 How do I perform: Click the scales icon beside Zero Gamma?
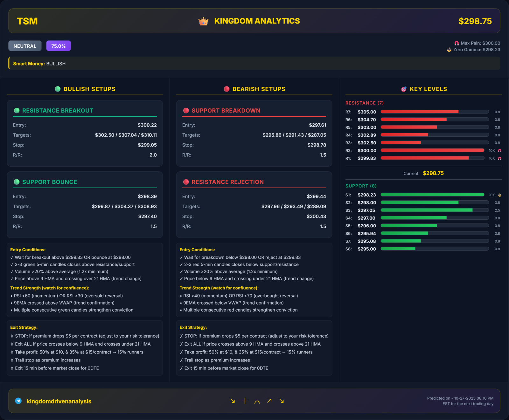pos(449,50)
